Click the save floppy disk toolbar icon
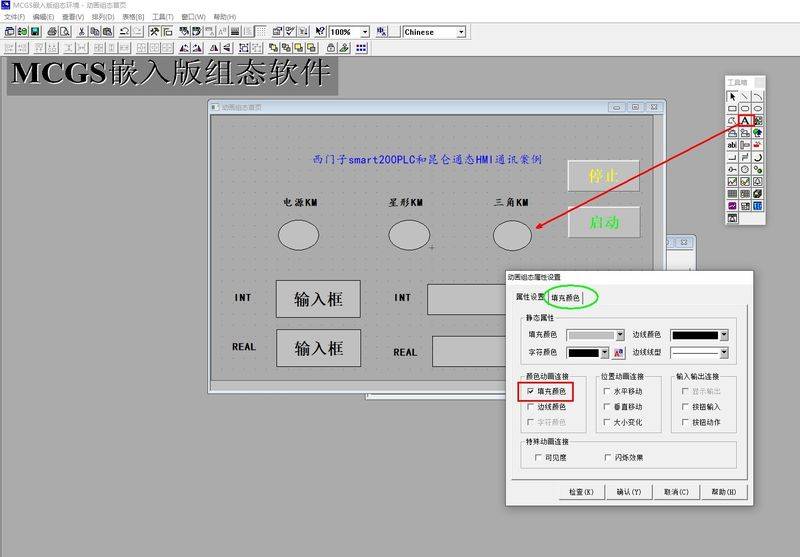Image resolution: width=800 pixels, height=557 pixels. click(35, 32)
